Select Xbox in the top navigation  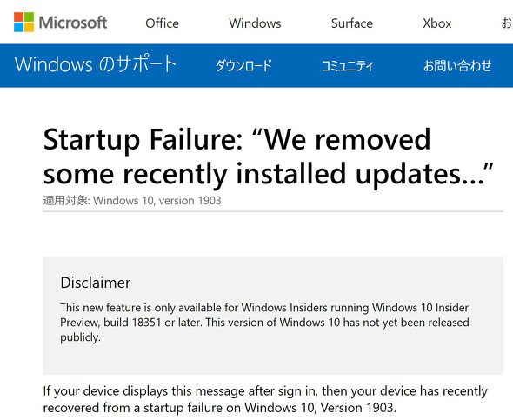[x=436, y=23]
